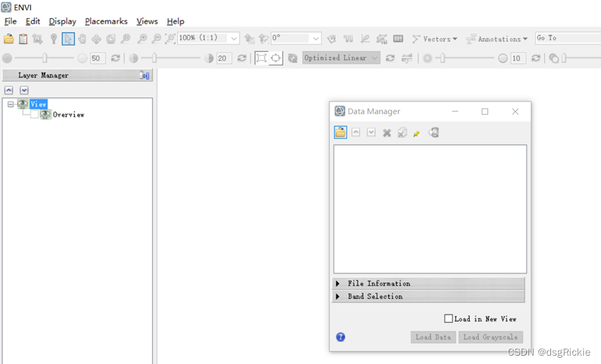Screen dimensions: 601x364
Task: Click the Open folder icon in Data Manager
Action: [340, 132]
